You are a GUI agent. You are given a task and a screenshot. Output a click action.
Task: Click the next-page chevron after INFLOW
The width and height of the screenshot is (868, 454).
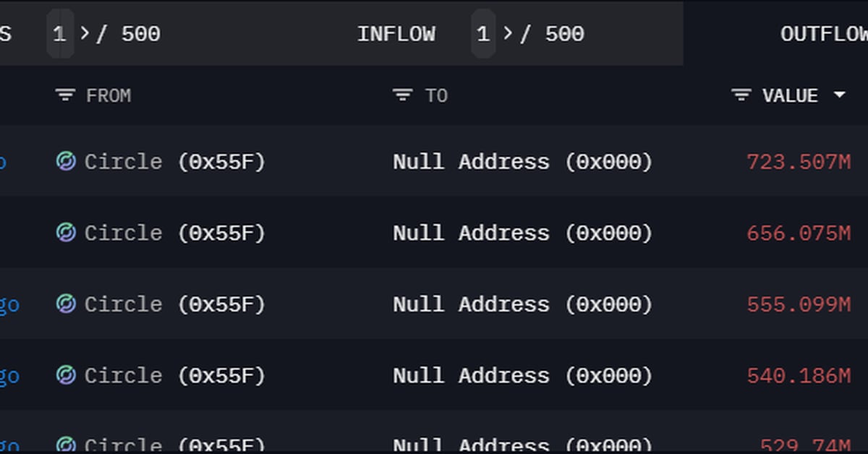pos(507,33)
